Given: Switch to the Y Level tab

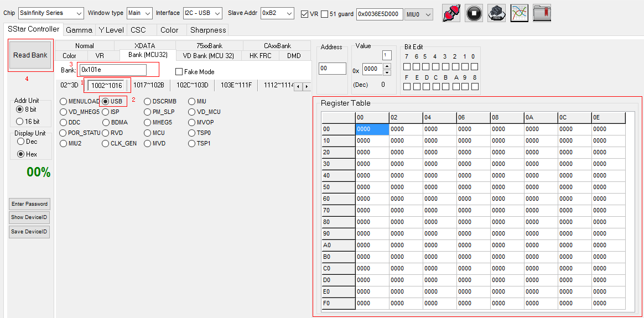Looking at the screenshot, I should [111, 30].
